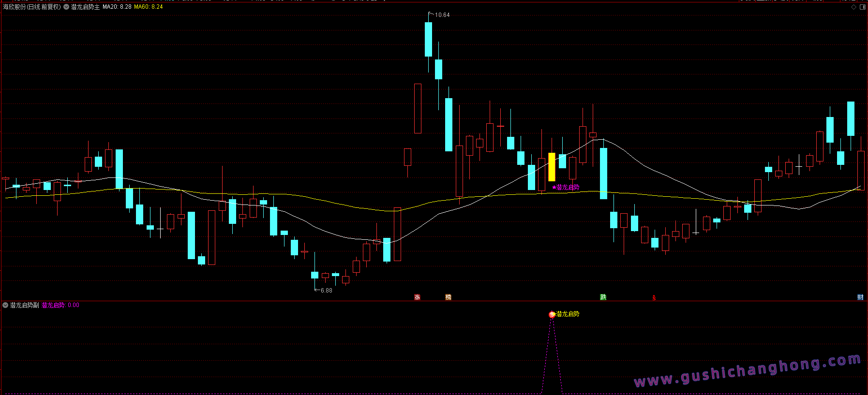868x395 pixels.
Task: Click the red 涨 marker icon
Action: tap(417, 297)
